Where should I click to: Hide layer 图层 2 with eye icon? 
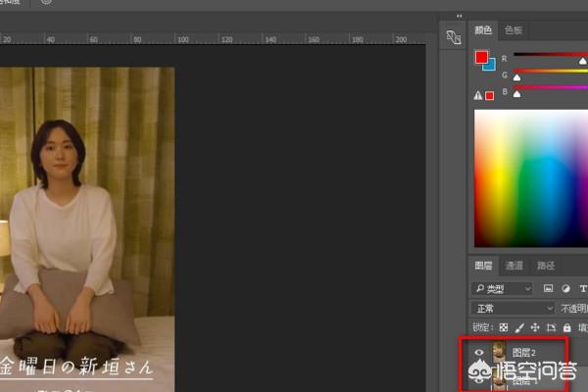click(x=480, y=351)
